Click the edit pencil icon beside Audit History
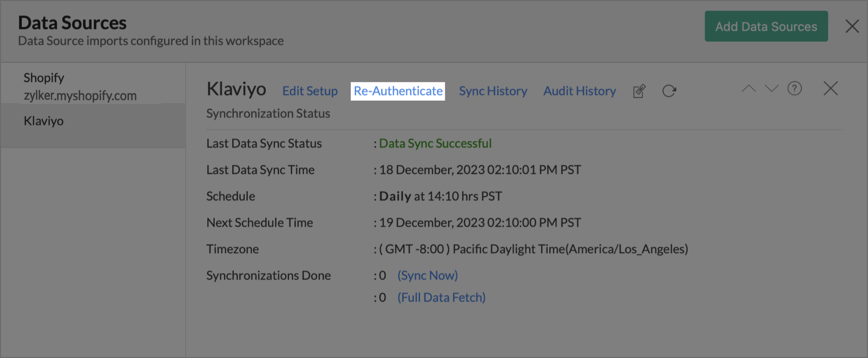The height and width of the screenshot is (358, 868). coord(639,91)
